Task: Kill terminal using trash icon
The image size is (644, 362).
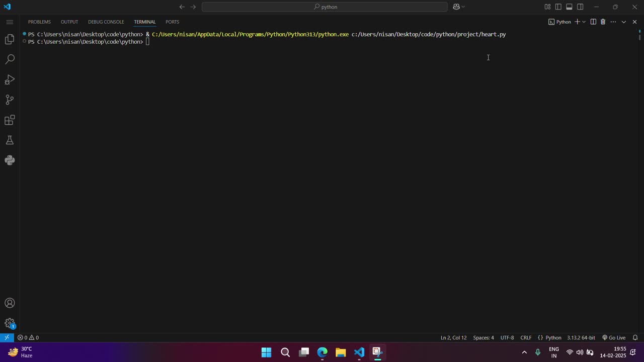Action: [603, 22]
